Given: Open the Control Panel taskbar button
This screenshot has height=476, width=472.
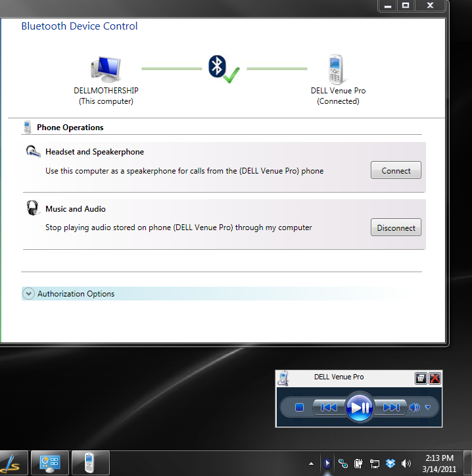Looking at the screenshot, I should pos(50,463).
